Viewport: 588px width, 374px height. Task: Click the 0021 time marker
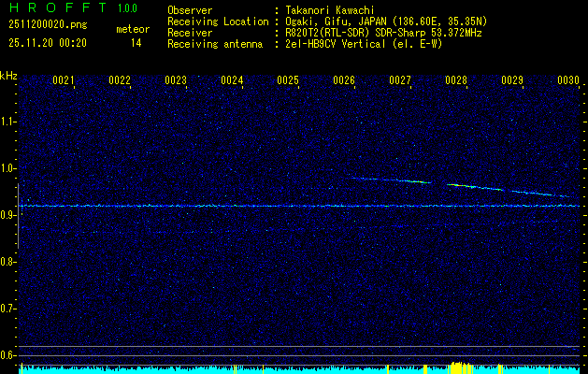64,80
